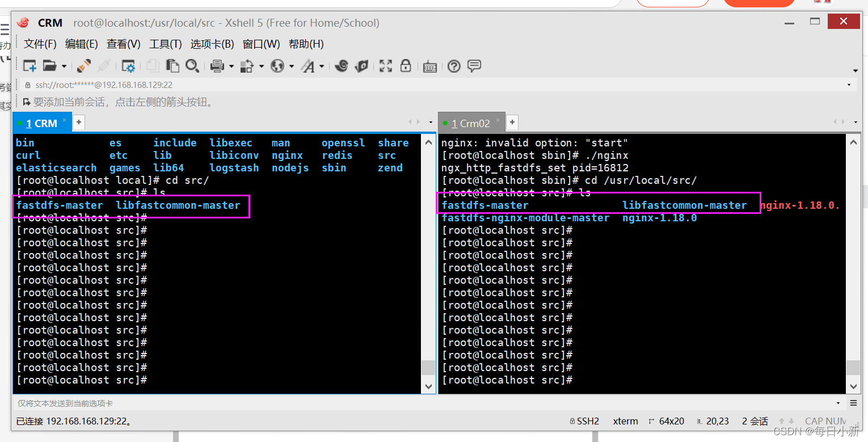Click the Reconnect plug icon
The width and height of the screenshot is (868, 442).
click(x=84, y=66)
